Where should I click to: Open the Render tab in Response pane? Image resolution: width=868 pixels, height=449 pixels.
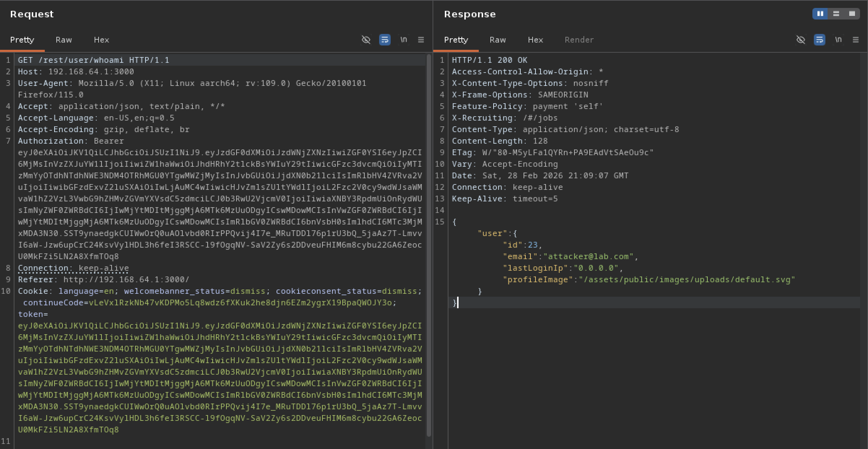(579, 40)
